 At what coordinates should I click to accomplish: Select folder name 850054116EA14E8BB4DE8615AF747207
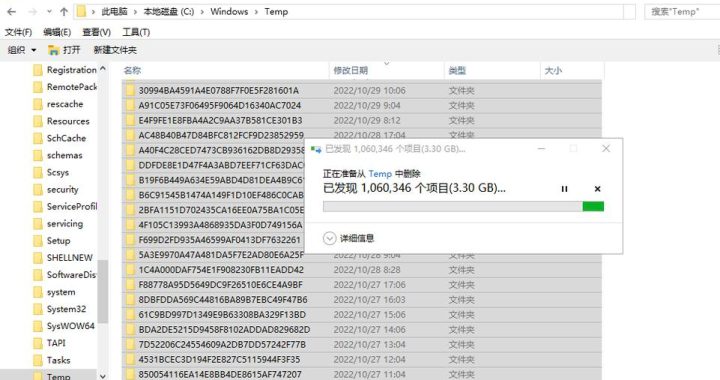(x=220, y=374)
